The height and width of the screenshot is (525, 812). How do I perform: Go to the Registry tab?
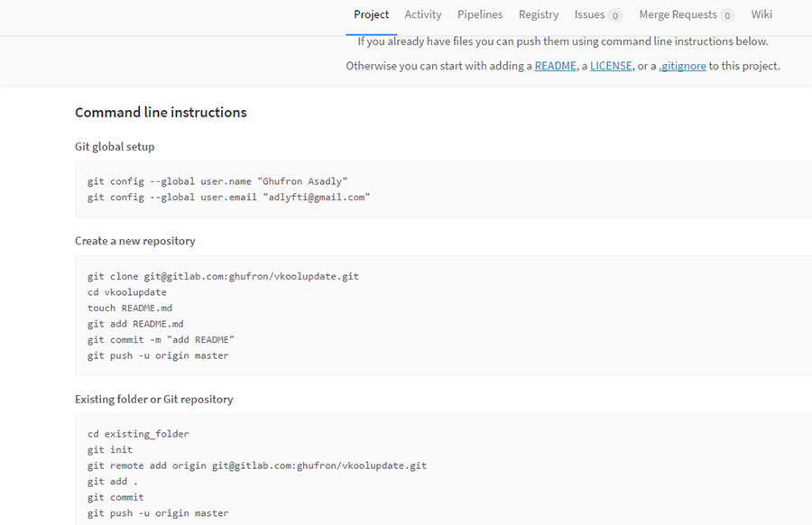(539, 14)
